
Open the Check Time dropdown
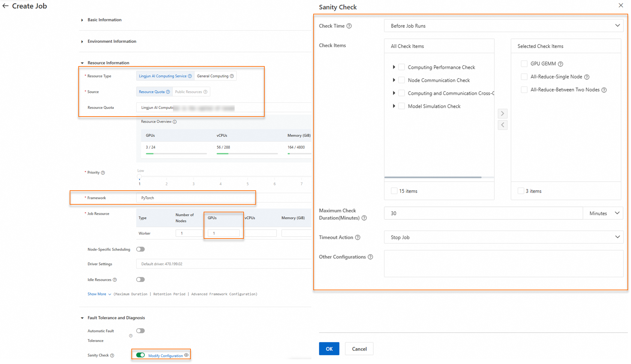503,26
